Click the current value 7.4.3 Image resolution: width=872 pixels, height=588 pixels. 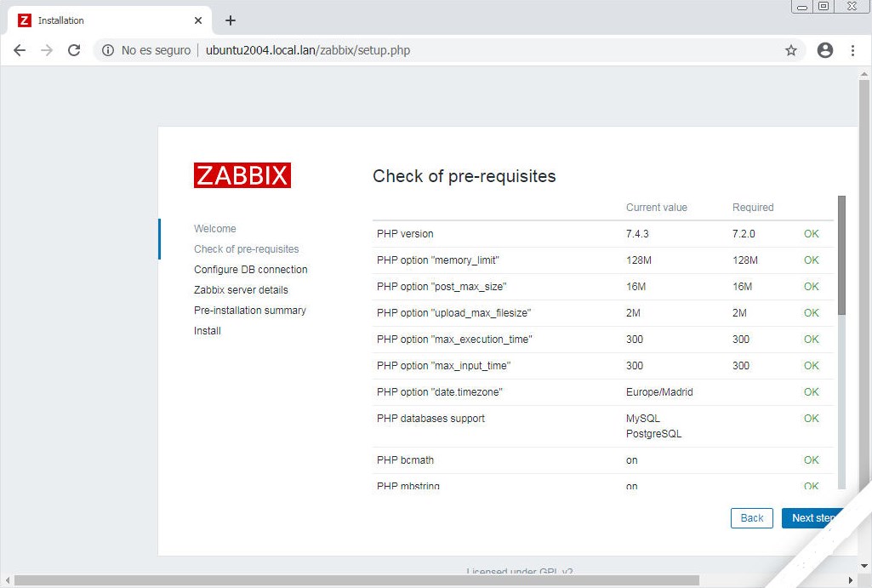(x=637, y=234)
